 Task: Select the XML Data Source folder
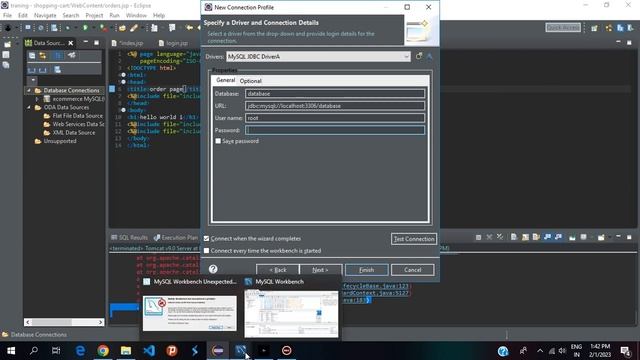pyautogui.click(x=70, y=133)
